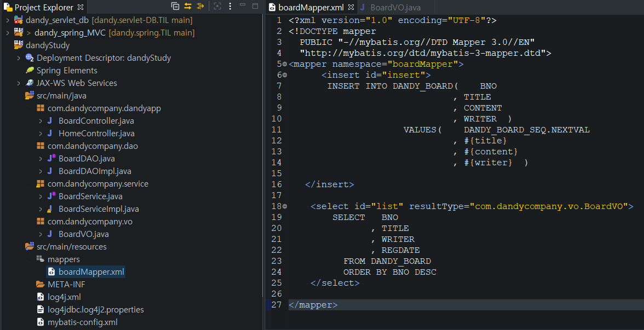Close the boardMapper.xml editor tab
This screenshot has height=330, width=644.
click(350, 8)
